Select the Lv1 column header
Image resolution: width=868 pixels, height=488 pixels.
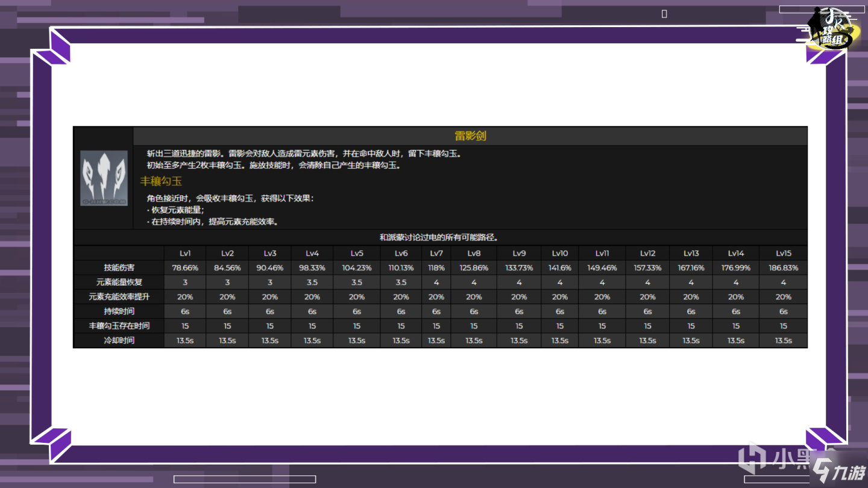[x=185, y=254]
